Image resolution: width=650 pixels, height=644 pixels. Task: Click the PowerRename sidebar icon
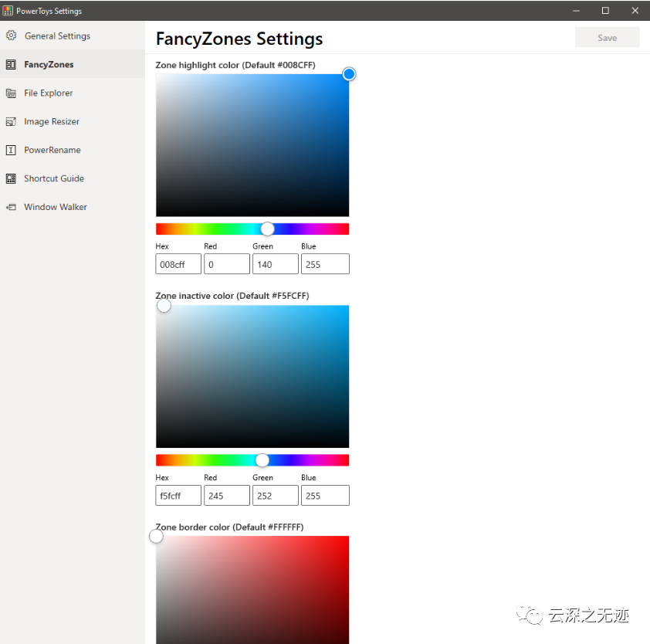11,150
